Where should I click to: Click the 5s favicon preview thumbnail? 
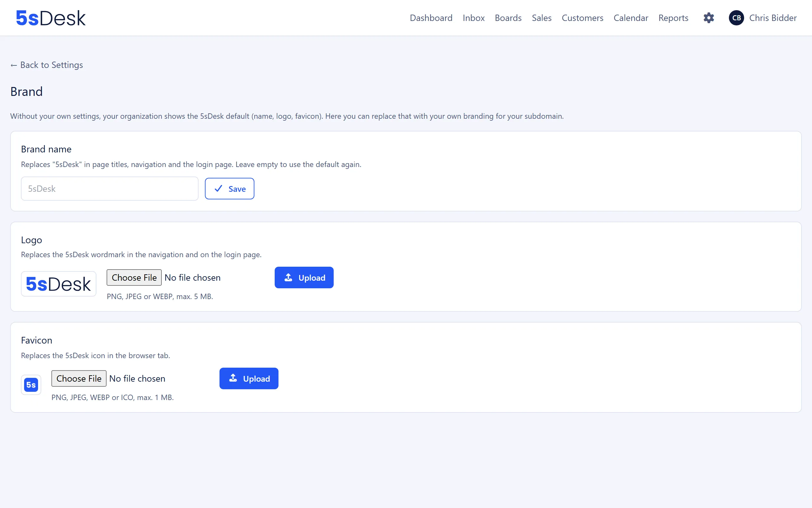point(31,385)
